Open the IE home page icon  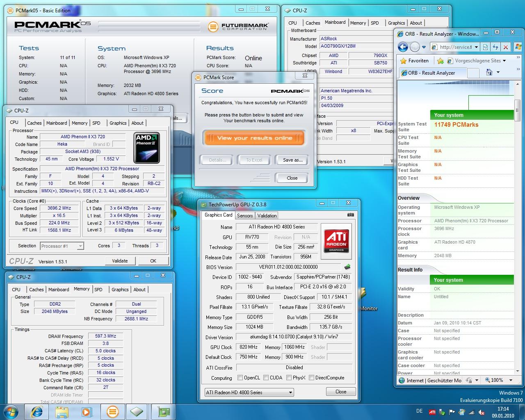(489, 72)
